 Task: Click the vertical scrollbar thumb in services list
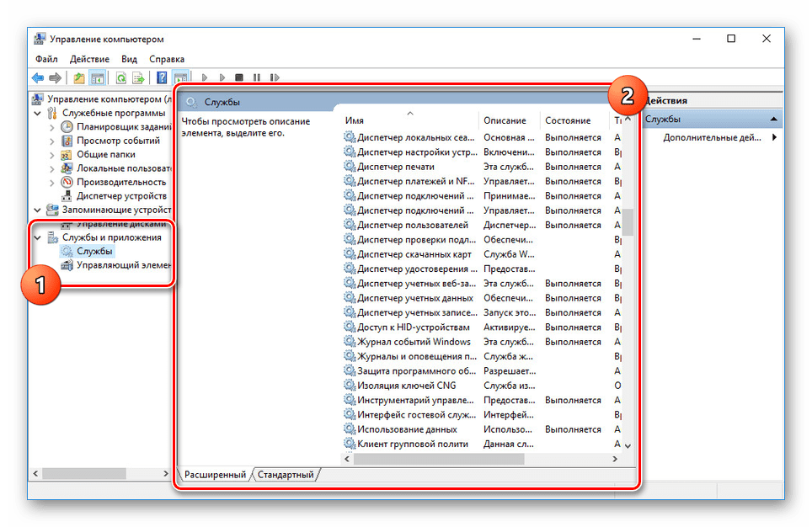[x=627, y=221]
